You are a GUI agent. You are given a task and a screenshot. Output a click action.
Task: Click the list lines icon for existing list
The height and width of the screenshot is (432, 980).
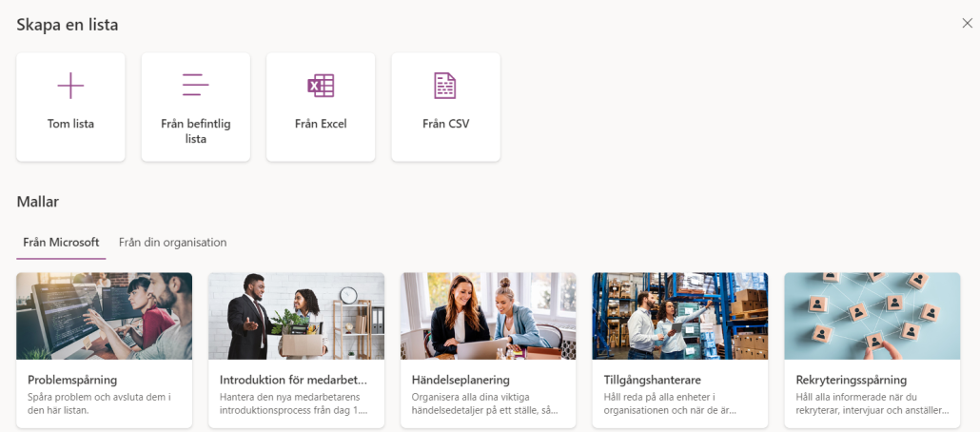[196, 85]
